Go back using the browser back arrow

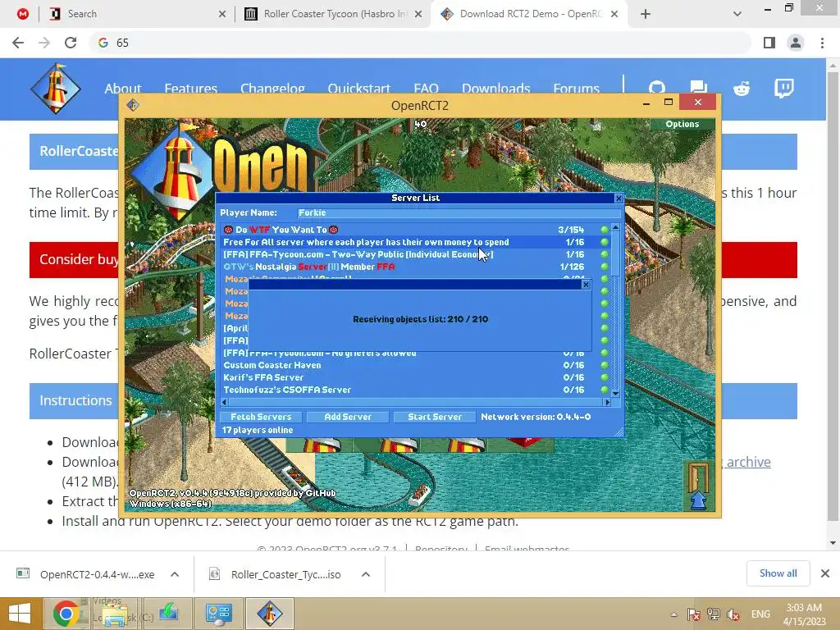(18, 43)
